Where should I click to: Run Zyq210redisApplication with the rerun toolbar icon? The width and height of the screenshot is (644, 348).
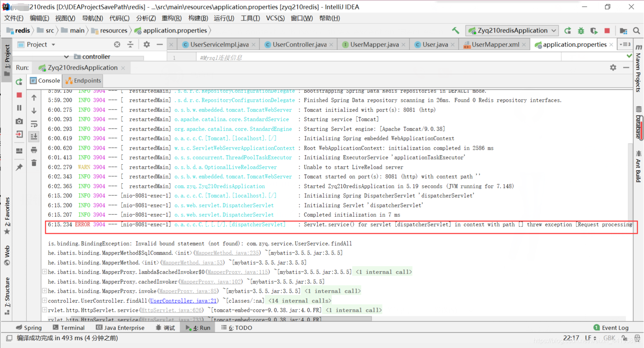pos(567,30)
